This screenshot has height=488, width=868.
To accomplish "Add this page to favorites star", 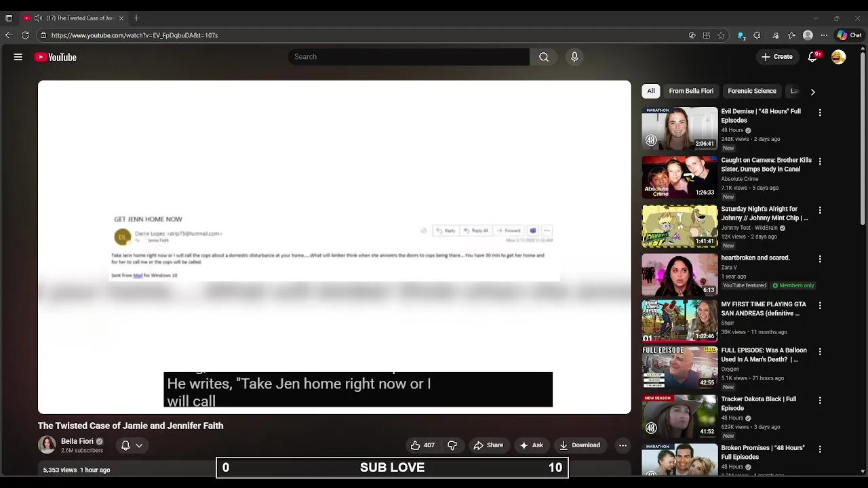I will 722,35.
